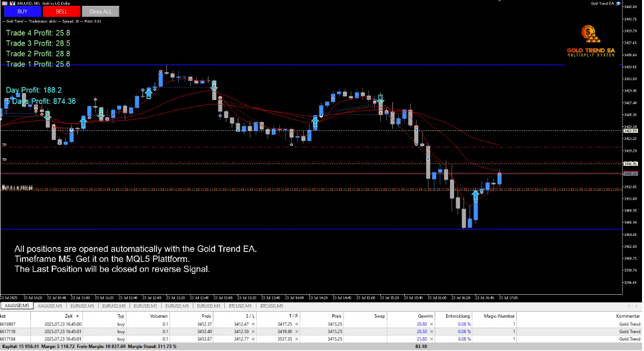Click the 3415.25 current price label on axis
The height and width of the screenshot is (351, 644).
pos(631,174)
